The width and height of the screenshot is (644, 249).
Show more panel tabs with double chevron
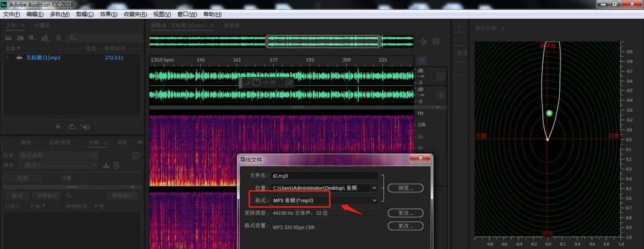coord(140,142)
